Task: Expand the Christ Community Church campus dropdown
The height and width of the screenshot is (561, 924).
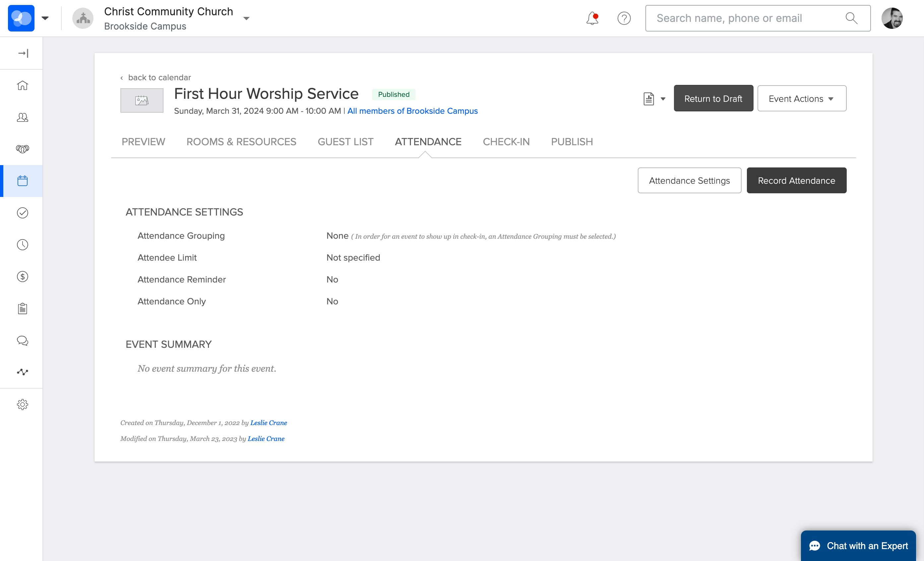Action: (x=246, y=18)
